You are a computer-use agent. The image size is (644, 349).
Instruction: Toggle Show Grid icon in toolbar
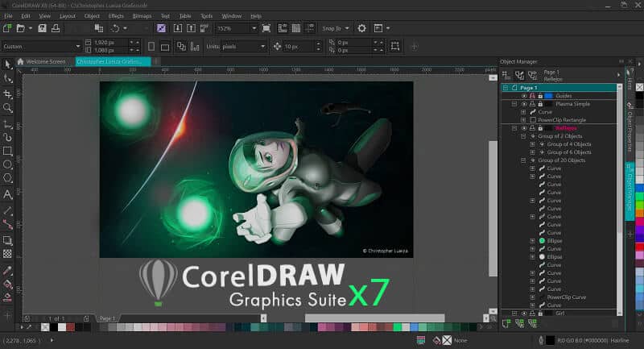pyautogui.click(x=296, y=28)
